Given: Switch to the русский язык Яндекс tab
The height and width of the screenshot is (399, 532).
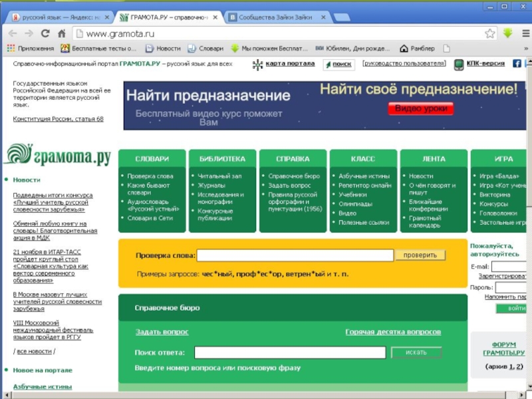Looking at the screenshot, I should click(59, 17).
